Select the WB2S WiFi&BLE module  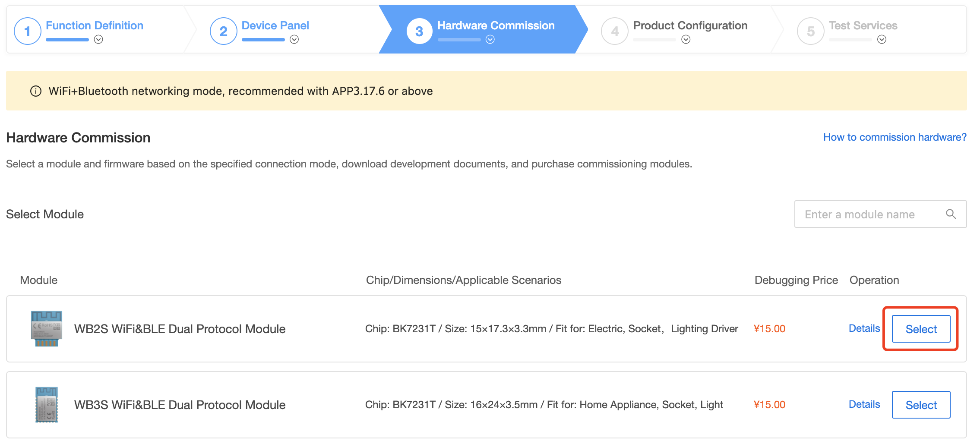pyautogui.click(x=920, y=329)
